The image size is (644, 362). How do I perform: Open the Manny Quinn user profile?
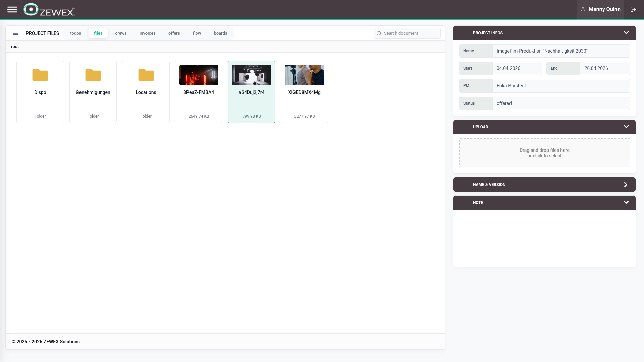coord(600,9)
